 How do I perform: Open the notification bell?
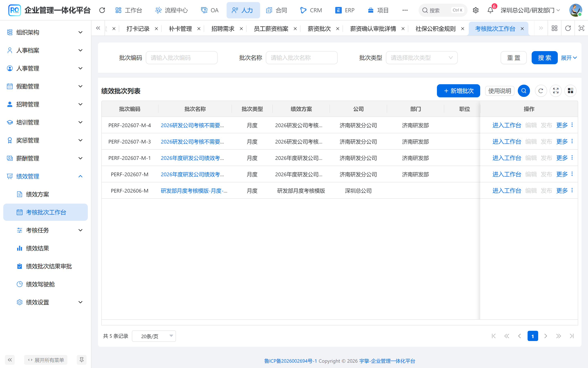coord(490,10)
